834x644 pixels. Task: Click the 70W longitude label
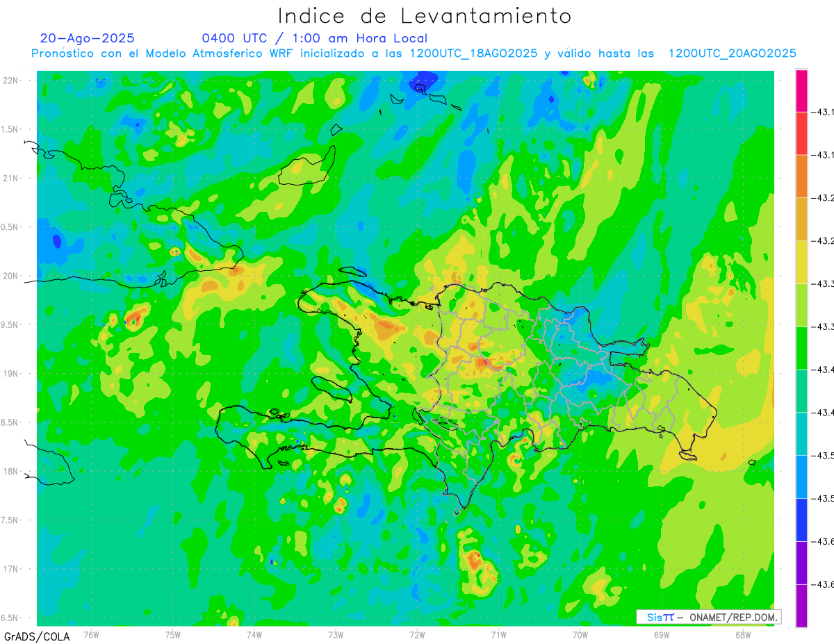click(580, 635)
